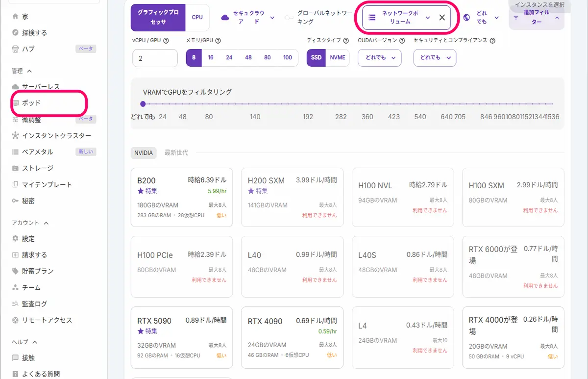Choose 100 in the メモリ/GPU button group

[288, 58]
